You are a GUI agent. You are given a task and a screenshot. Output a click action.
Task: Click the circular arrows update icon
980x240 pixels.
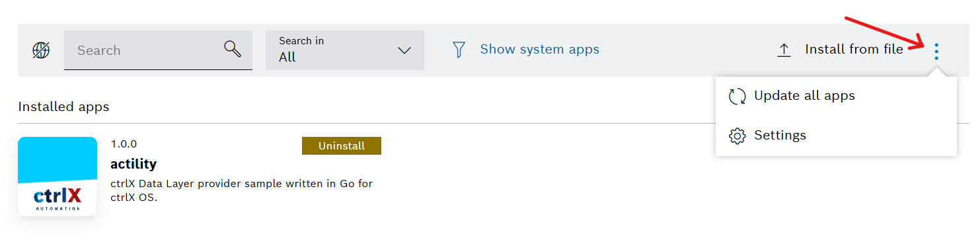point(737,96)
